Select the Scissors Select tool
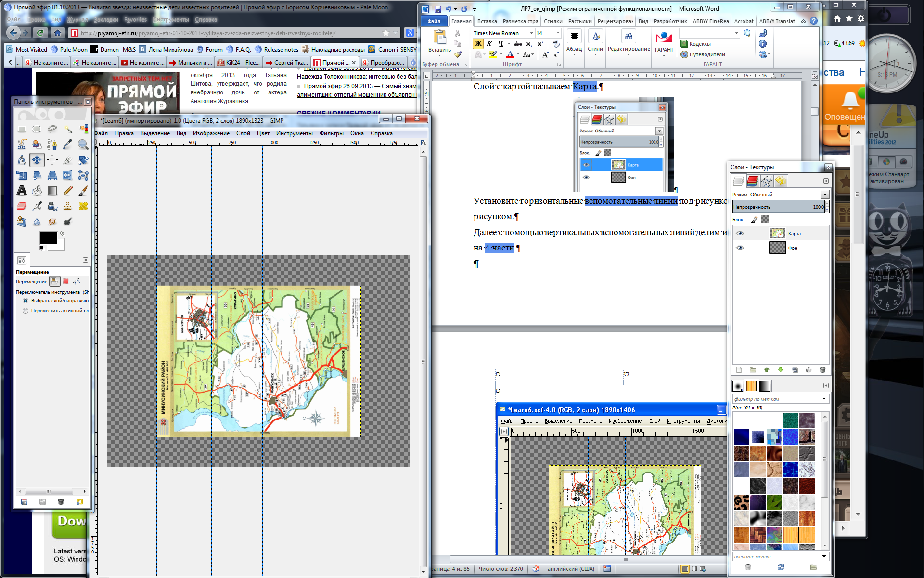This screenshot has height=578, width=924. (22, 144)
